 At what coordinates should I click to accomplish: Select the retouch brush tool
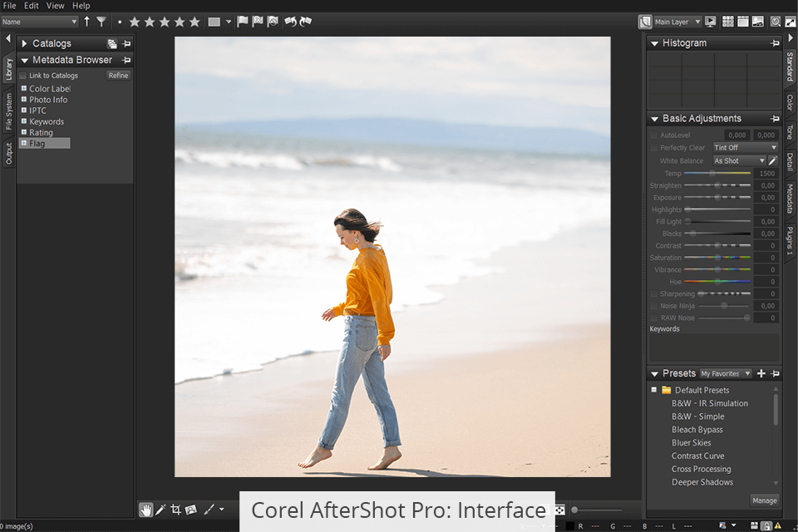[x=209, y=510]
